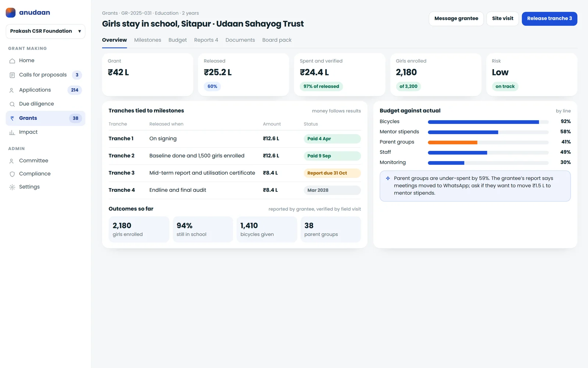Click 'Mid-term report and utilisation certificate' text

[x=202, y=173]
